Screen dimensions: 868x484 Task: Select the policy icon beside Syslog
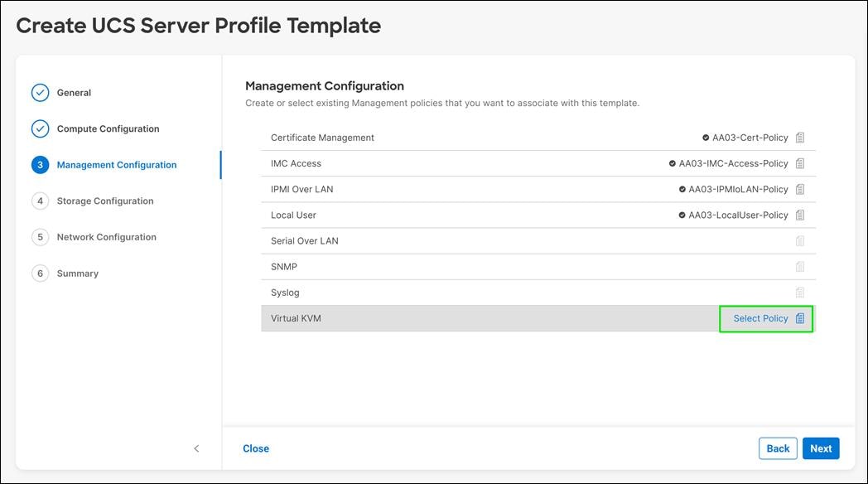(800, 292)
